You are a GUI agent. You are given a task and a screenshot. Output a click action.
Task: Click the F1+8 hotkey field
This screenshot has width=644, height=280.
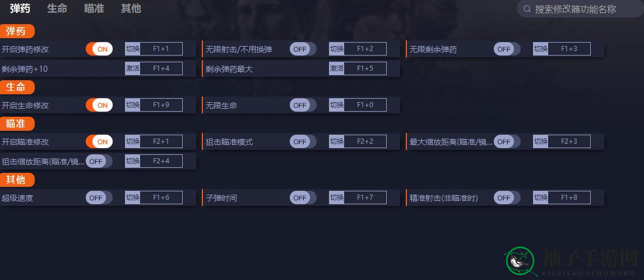point(569,198)
